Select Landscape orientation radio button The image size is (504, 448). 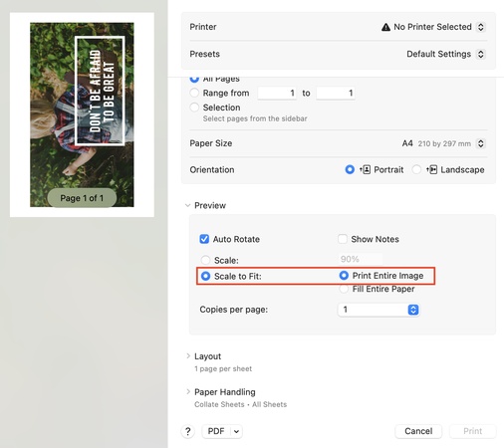click(416, 169)
